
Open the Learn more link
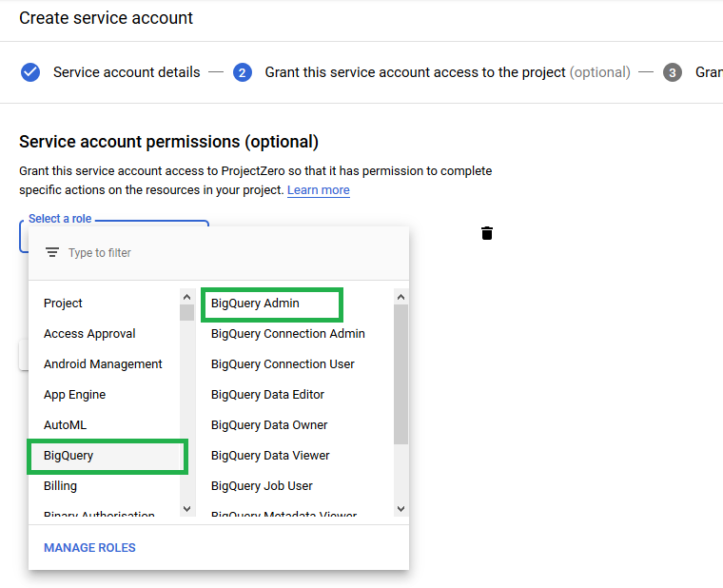point(318,190)
